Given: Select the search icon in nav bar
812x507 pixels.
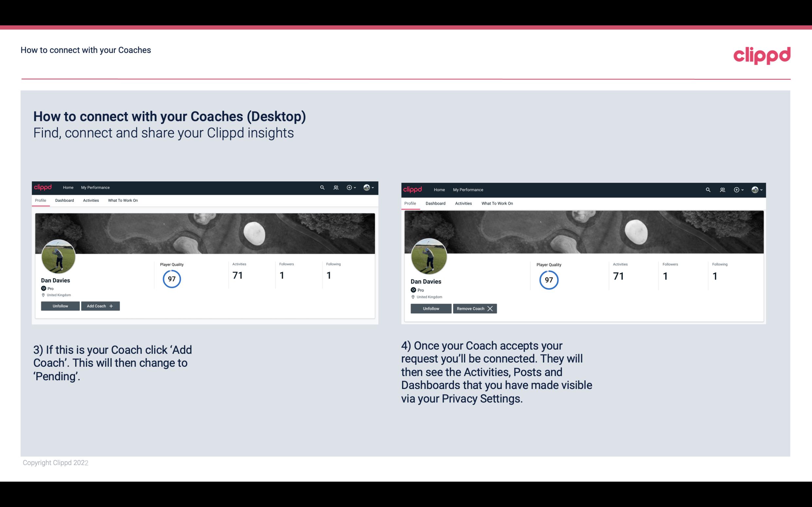Looking at the screenshot, I should click(x=322, y=187).
